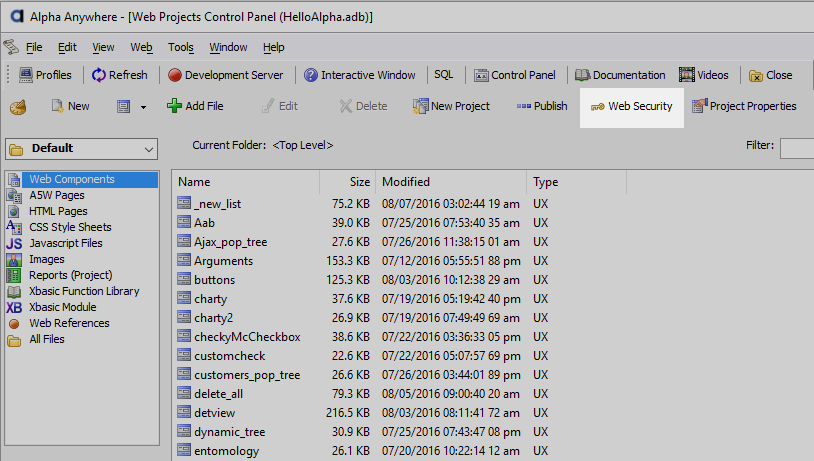Image resolution: width=814 pixels, height=461 pixels.
Task: Create a New component
Action: (71, 106)
